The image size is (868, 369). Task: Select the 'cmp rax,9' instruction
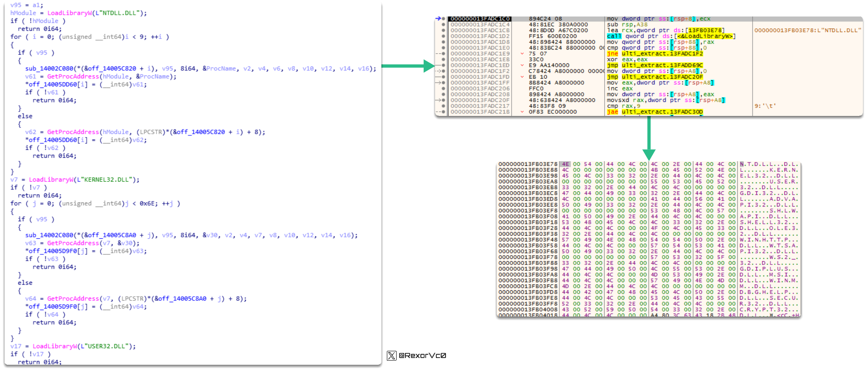(623, 106)
